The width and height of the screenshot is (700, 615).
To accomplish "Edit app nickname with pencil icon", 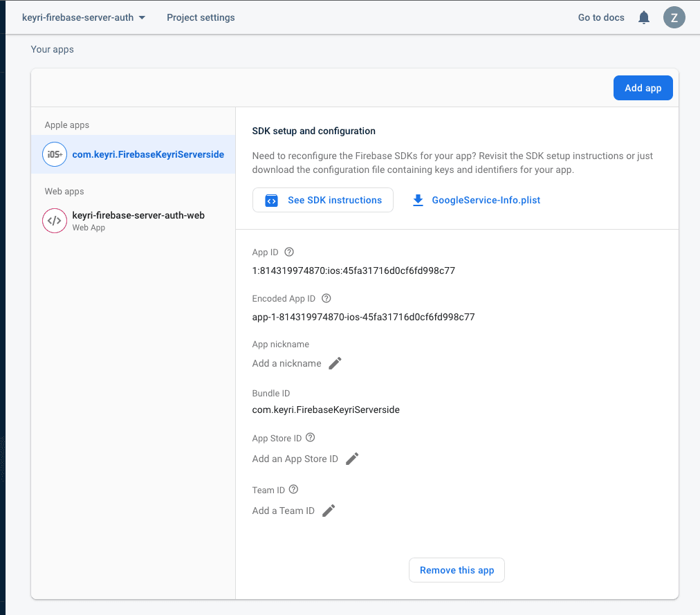I will pyautogui.click(x=335, y=363).
